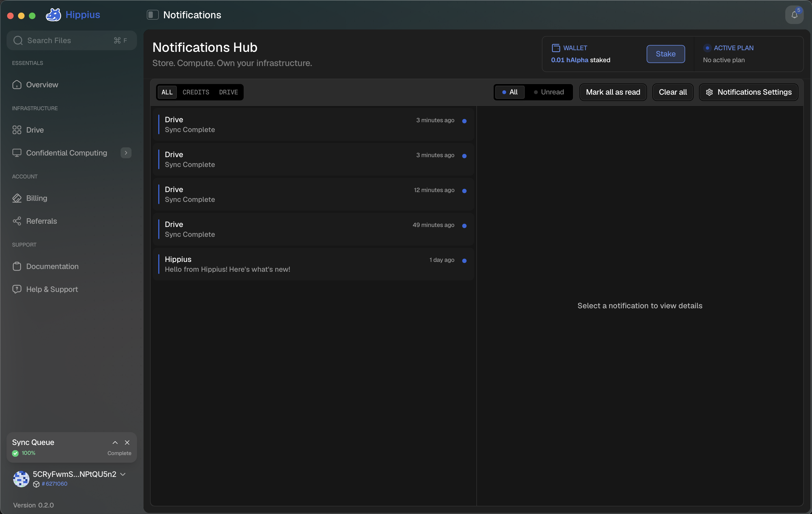
Task: Click the Drive grid icon in sidebar
Action: 17,130
